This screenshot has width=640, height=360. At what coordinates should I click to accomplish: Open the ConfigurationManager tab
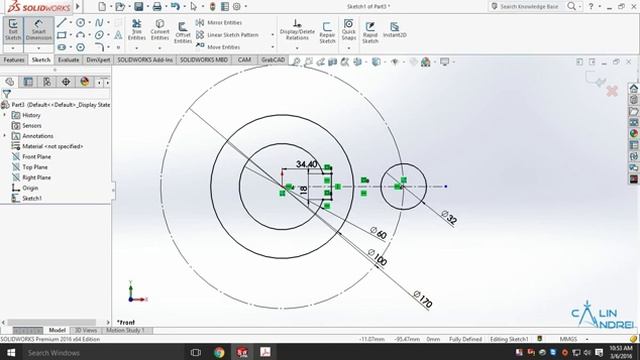click(47, 82)
